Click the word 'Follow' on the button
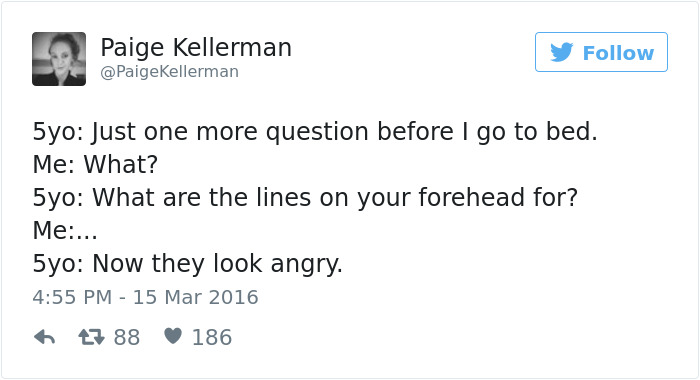The height and width of the screenshot is (380, 700). (618, 53)
